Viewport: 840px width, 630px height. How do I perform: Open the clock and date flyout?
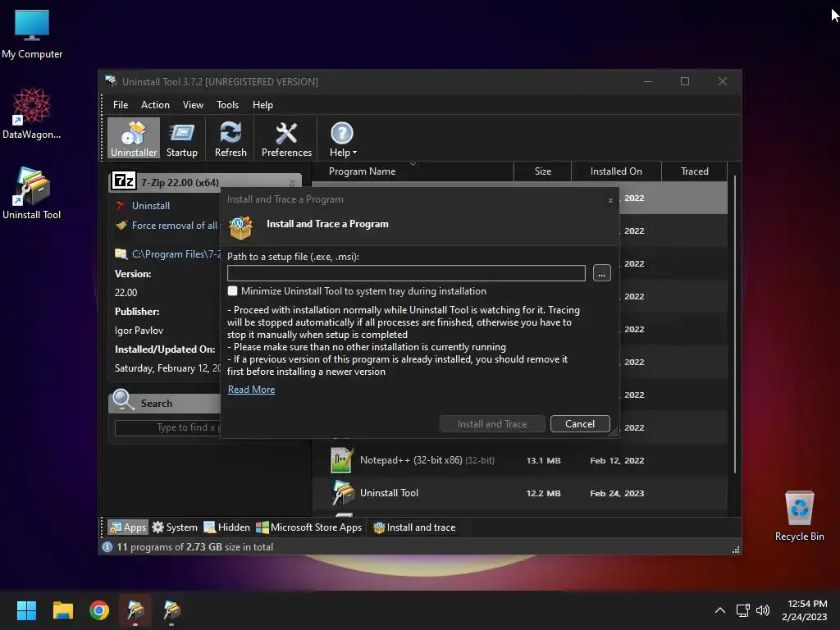pyautogui.click(x=804, y=610)
